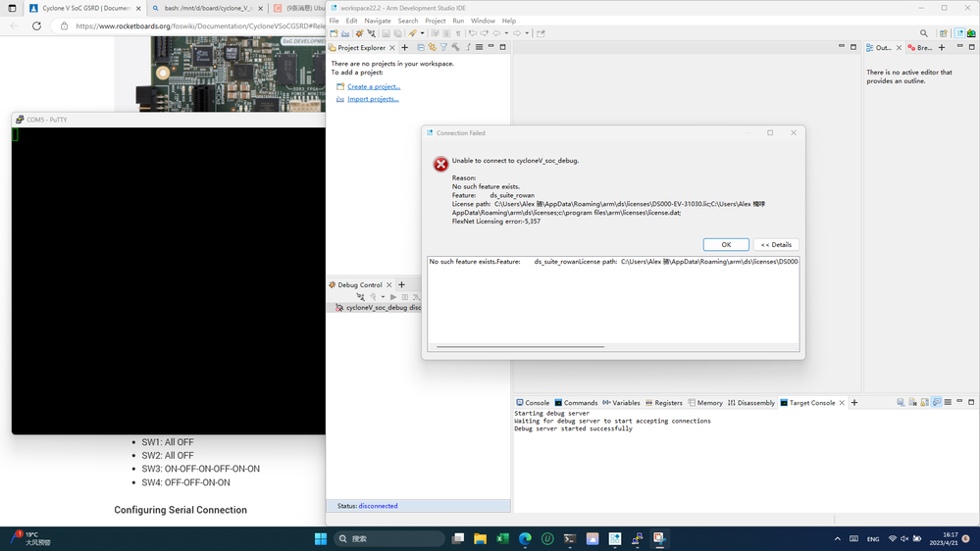The image size is (980, 551).
Task: Click the Open Perspective icon
Action: (x=943, y=33)
